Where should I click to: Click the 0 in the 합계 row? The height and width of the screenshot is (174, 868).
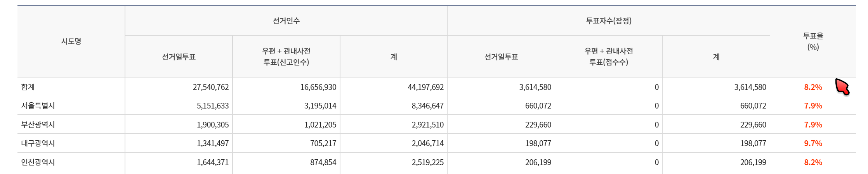[x=657, y=87]
